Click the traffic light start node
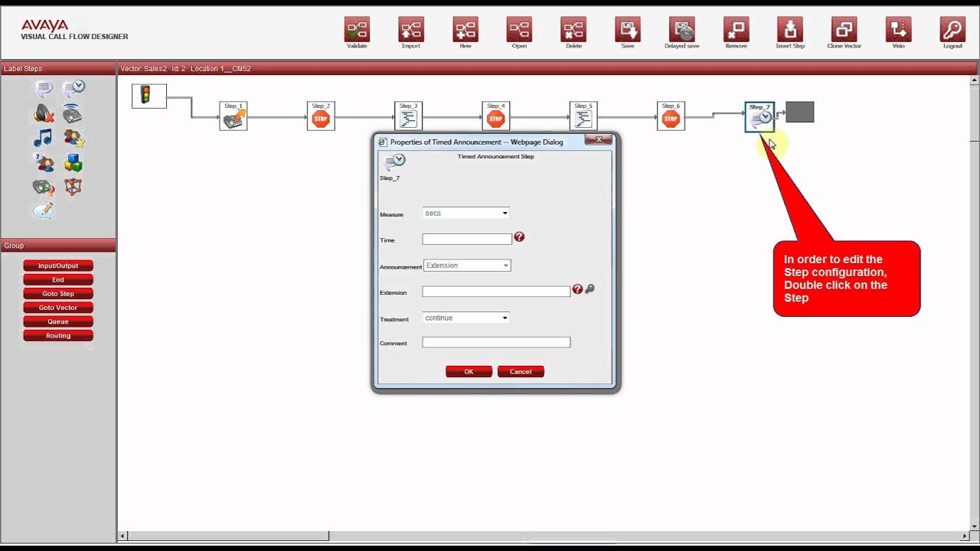The image size is (980, 551). tap(149, 96)
